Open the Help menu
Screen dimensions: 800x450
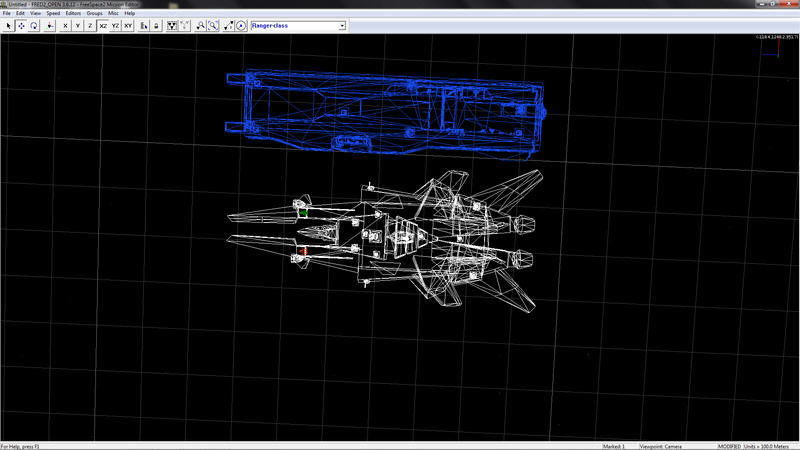(130, 13)
